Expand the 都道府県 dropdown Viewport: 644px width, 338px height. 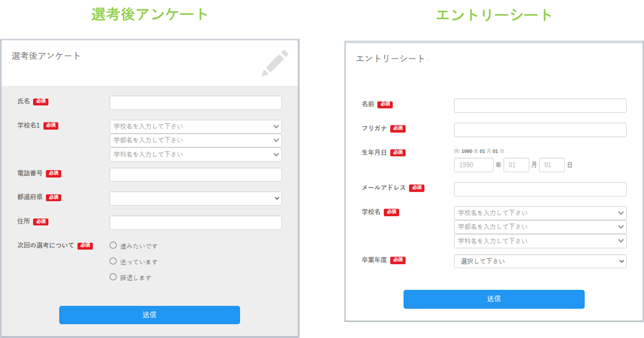click(x=196, y=198)
